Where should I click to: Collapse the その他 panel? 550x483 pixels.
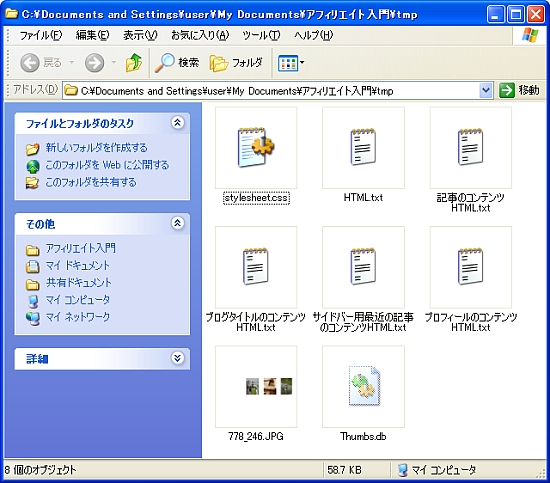pyautogui.click(x=177, y=223)
